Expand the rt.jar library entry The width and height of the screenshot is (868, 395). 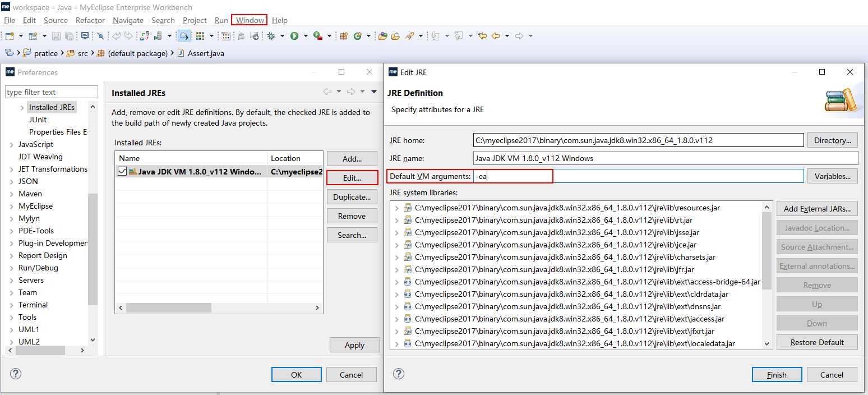(397, 221)
